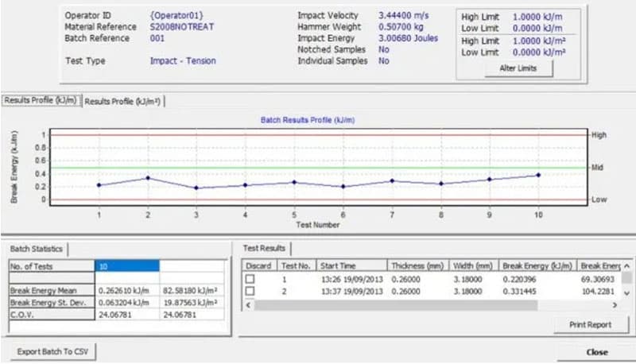The height and width of the screenshot is (364, 636).
Task: Export the batch to CSV
Action: [52, 351]
